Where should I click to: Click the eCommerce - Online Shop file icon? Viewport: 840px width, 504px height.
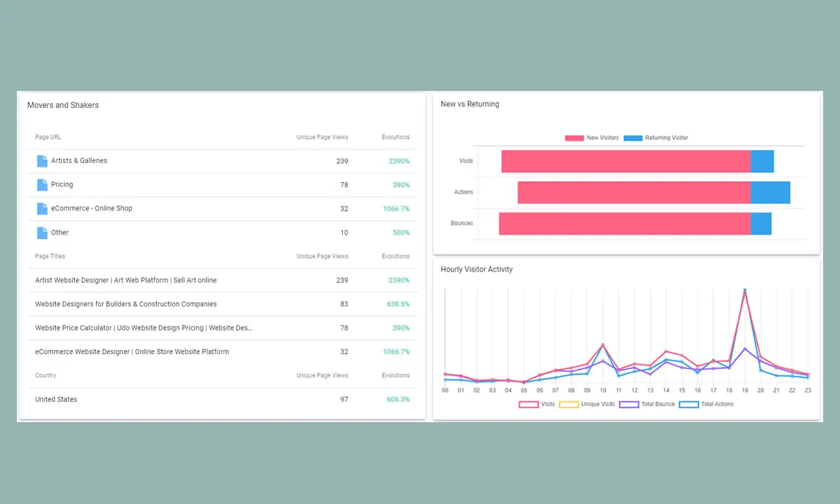tap(42, 208)
